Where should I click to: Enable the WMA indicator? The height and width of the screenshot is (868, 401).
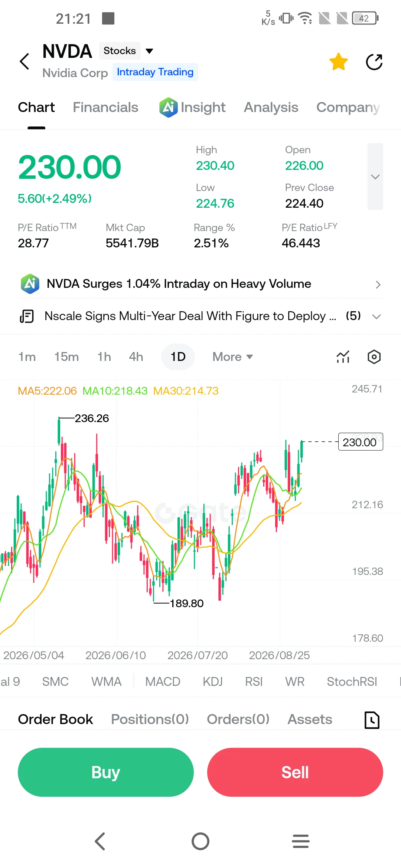pos(107,681)
